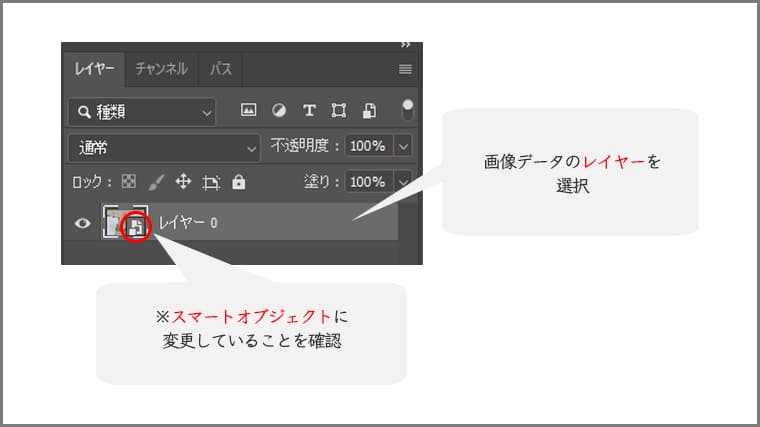
Task: Lock artboard nesting crop icon
Action: coord(211,182)
